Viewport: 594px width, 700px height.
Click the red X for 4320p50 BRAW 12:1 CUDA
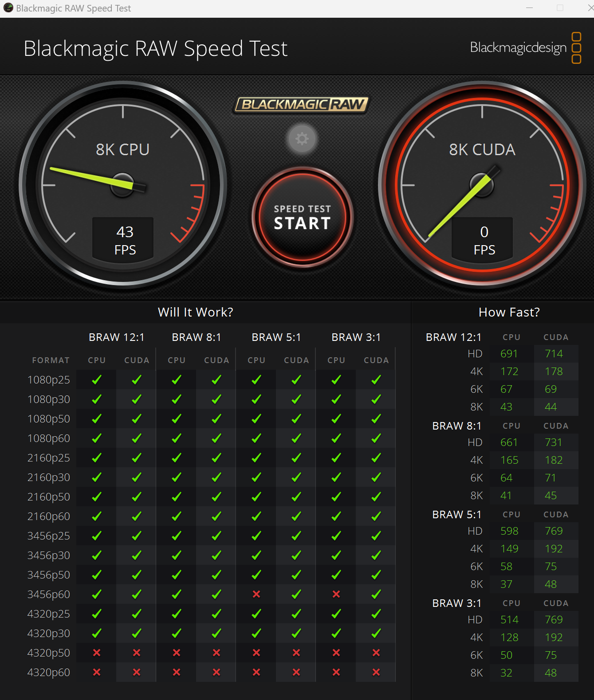(137, 653)
